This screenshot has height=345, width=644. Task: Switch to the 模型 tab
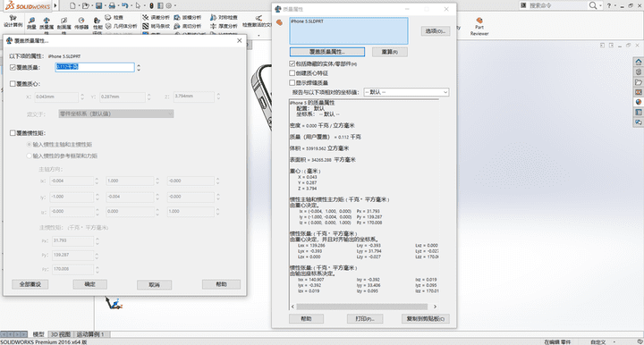38,334
